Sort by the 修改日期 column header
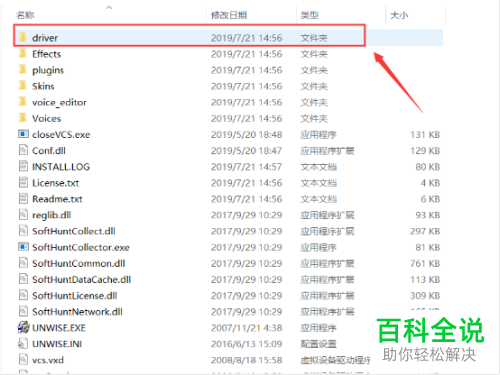 point(229,15)
